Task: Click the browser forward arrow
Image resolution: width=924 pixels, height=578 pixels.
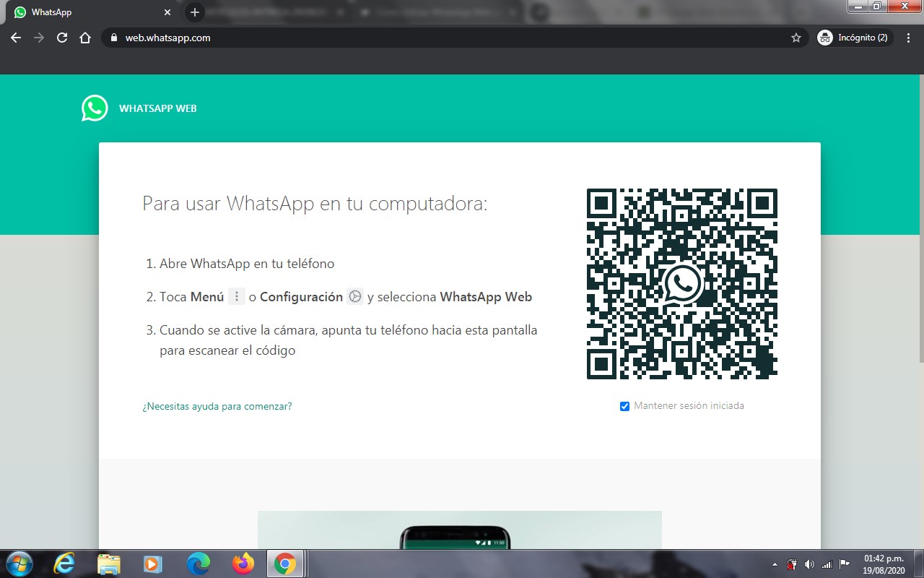Action: (x=39, y=38)
